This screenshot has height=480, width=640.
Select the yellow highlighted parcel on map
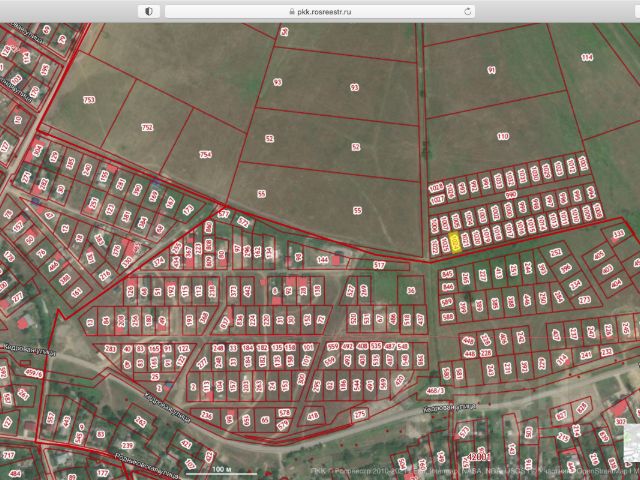[456, 241]
